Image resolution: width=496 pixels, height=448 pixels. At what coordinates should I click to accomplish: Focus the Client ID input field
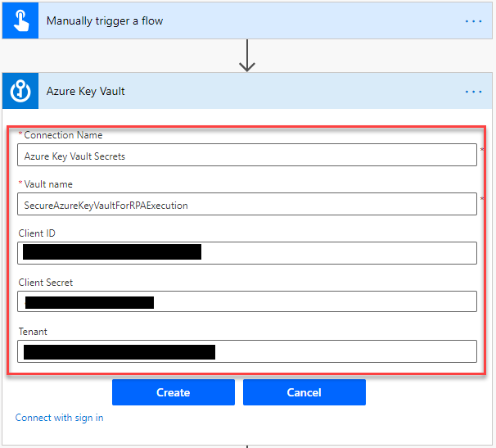(247, 253)
